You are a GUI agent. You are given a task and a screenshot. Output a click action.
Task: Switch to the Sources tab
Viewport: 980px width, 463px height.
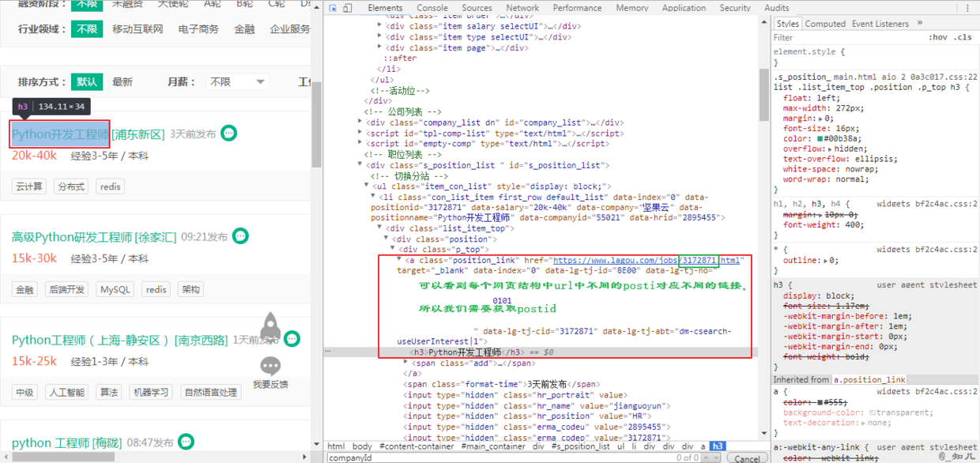pyautogui.click(x=477, y=8)
